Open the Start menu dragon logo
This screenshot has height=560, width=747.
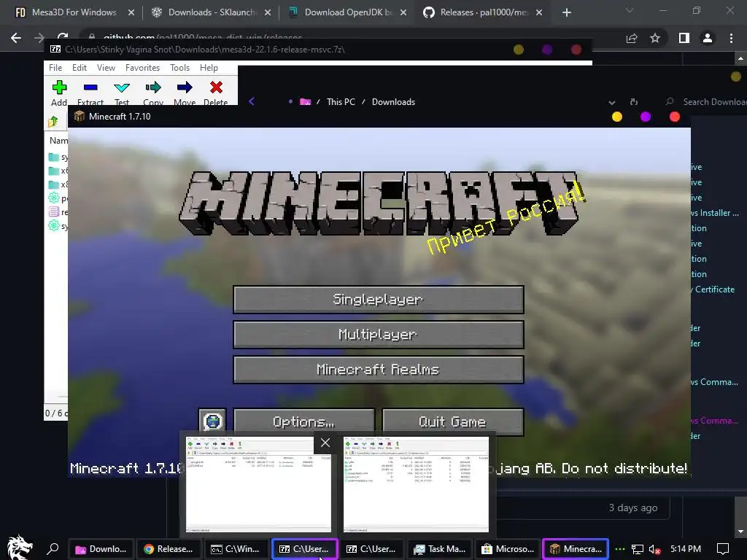point(20,548)
